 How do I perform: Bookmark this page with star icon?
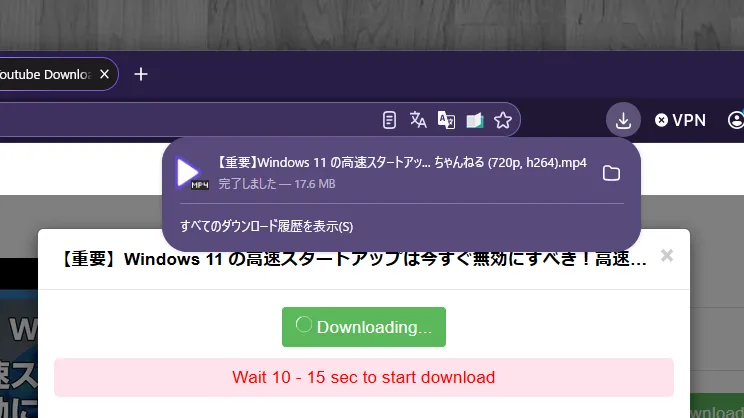coord(503,120)
